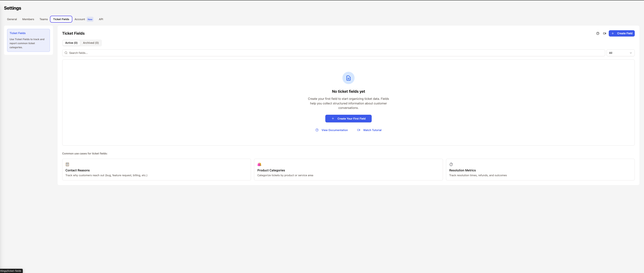Select the stopwatch icon on Resolution Metrics card

tap(451, 164)
